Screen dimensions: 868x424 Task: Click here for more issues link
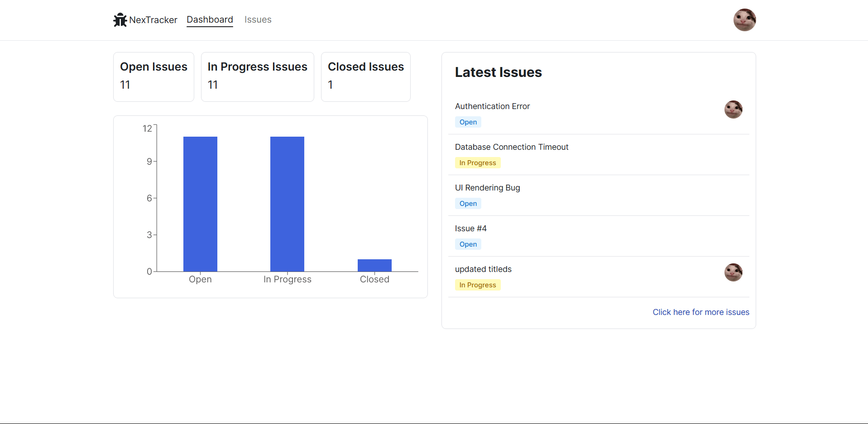coord(700,312)
